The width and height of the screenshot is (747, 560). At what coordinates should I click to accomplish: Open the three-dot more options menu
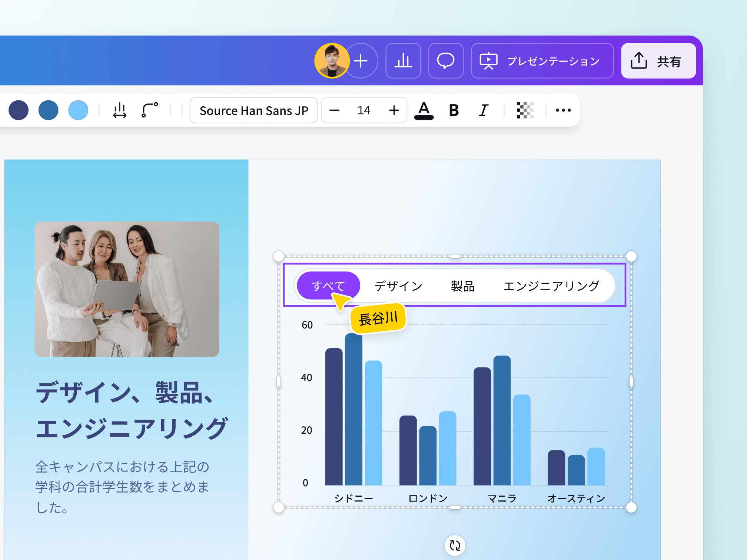click(563, 110)
